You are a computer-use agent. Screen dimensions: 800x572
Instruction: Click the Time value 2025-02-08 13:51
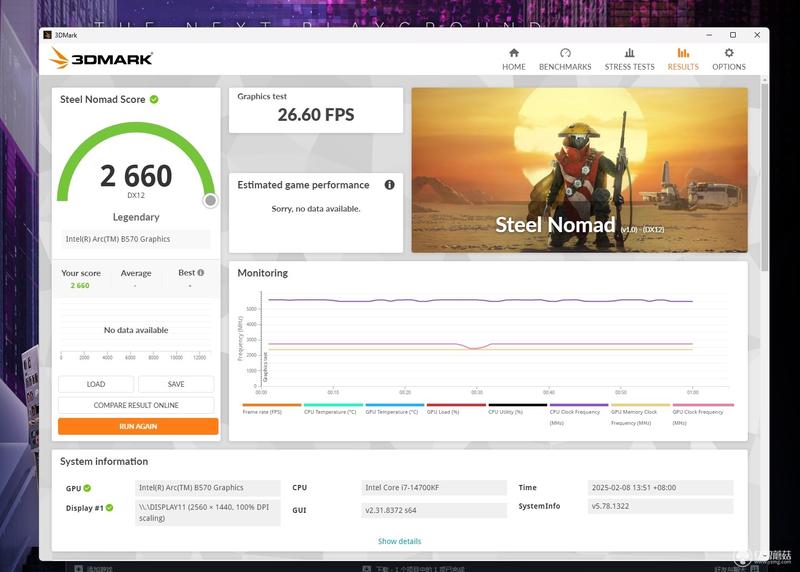(660, 488)
